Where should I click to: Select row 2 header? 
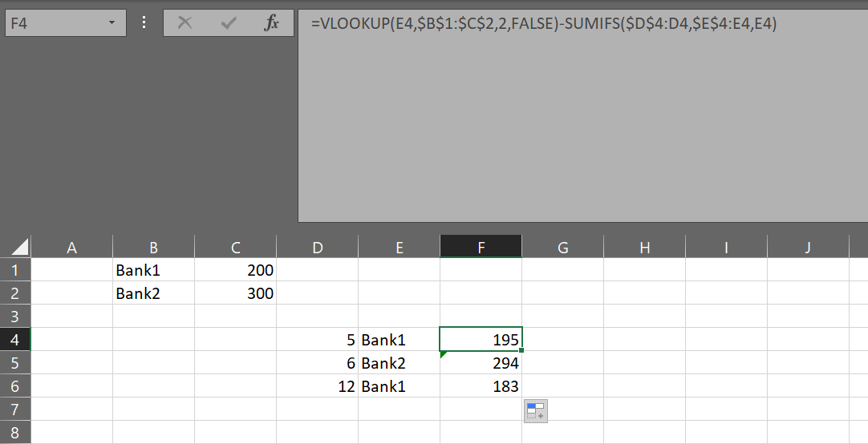tap(15, 293)
